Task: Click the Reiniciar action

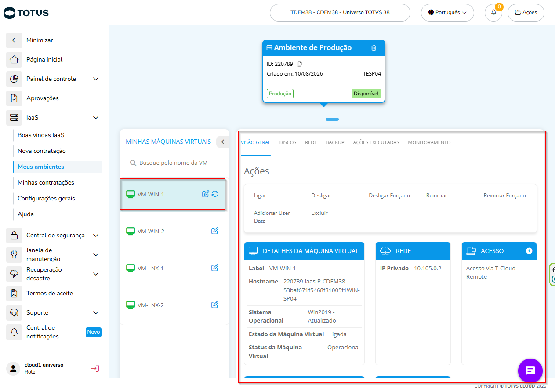Action: 437,196
